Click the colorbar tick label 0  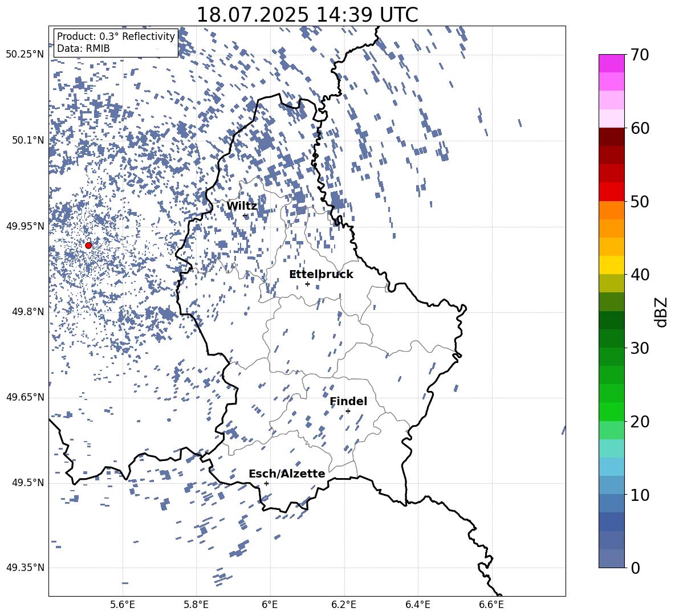[636, 568]
